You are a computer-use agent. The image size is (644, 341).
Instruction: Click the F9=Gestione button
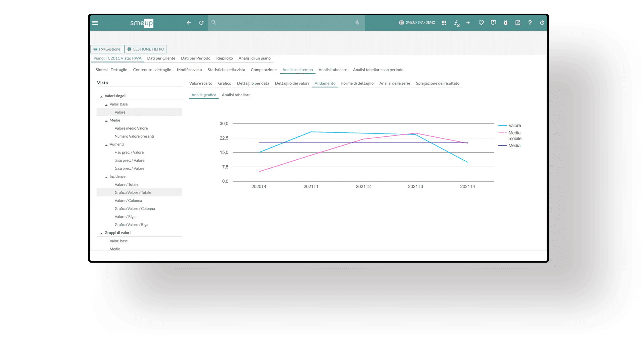pyautogui.click(x=107, y=49)
